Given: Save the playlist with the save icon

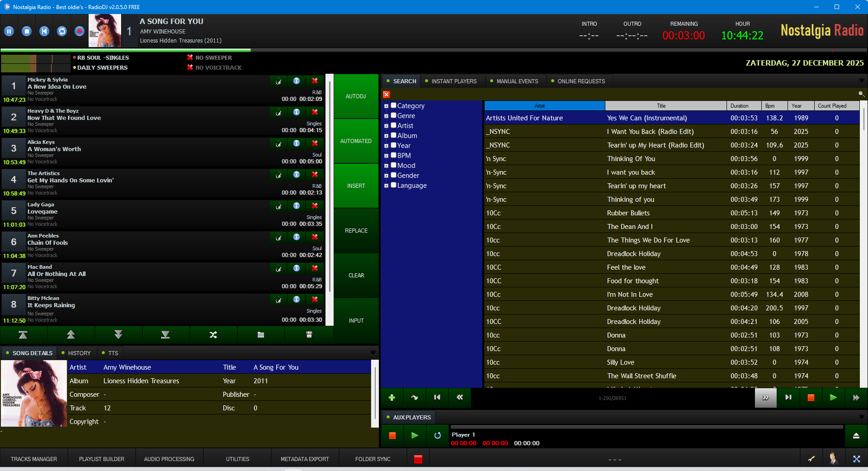Looking at the screenshot, I should [308, 335].
